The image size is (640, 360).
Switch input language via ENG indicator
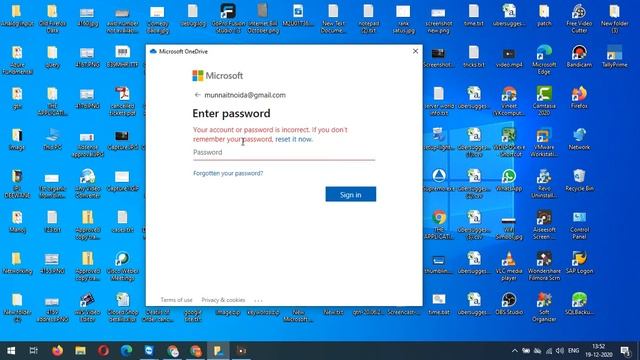pos(573,351)
